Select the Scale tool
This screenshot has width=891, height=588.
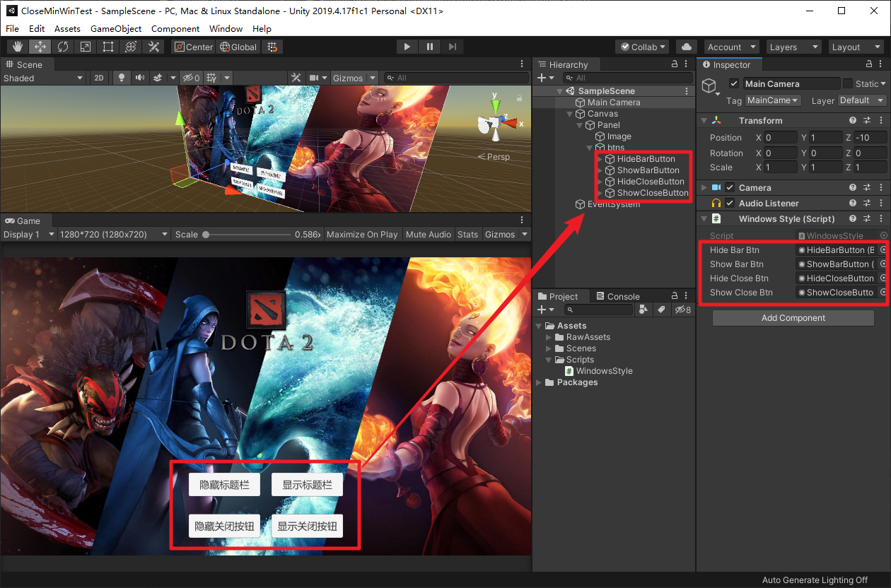pos(86,47)
